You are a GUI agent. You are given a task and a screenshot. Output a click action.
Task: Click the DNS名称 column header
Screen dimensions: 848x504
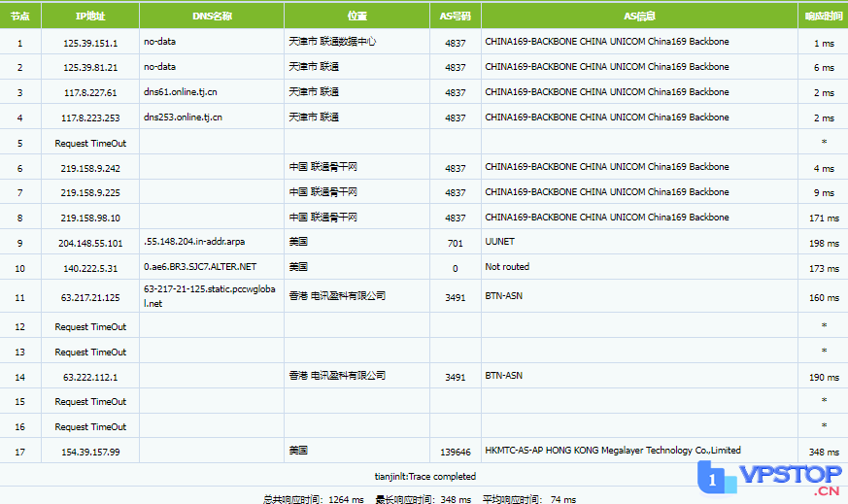tap(212, 17)
